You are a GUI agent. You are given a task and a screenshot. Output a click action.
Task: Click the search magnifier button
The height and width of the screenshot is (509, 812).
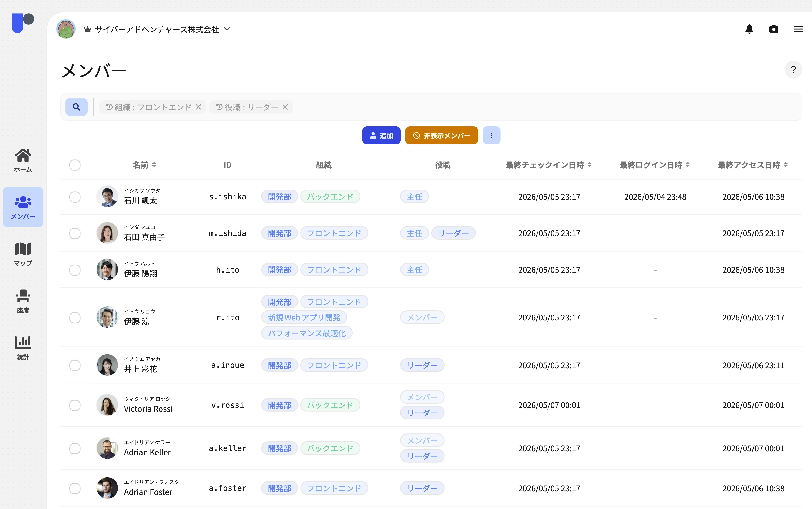tap(76, 107)
